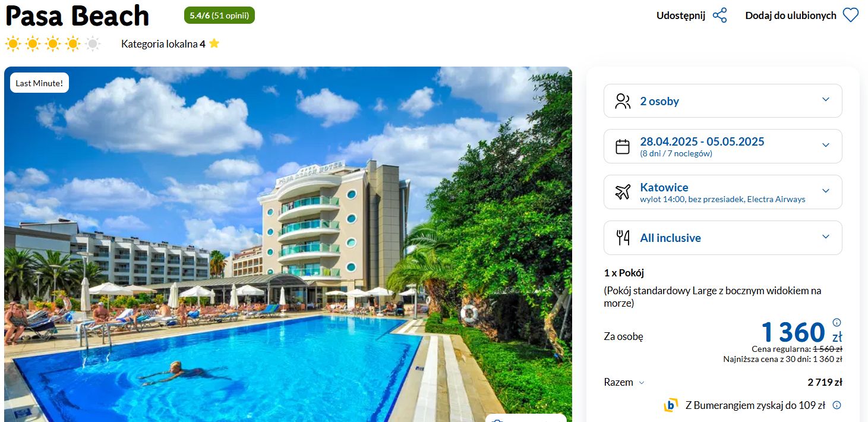Click the Bumerang logo icon
868x422 pixels.
(x=671, y=405)
